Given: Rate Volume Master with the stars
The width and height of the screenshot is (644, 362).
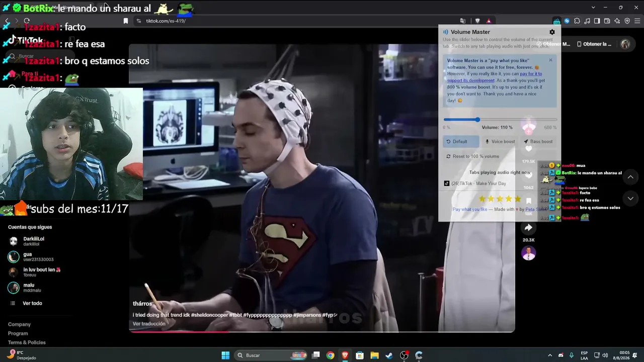Looking at the screenshot, I should pyautogui.click(x=500, y=199).
